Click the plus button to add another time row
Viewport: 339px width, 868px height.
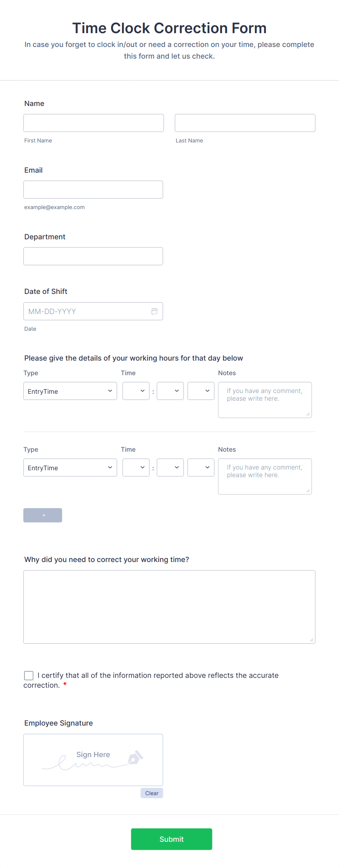[x=43, y=515]
